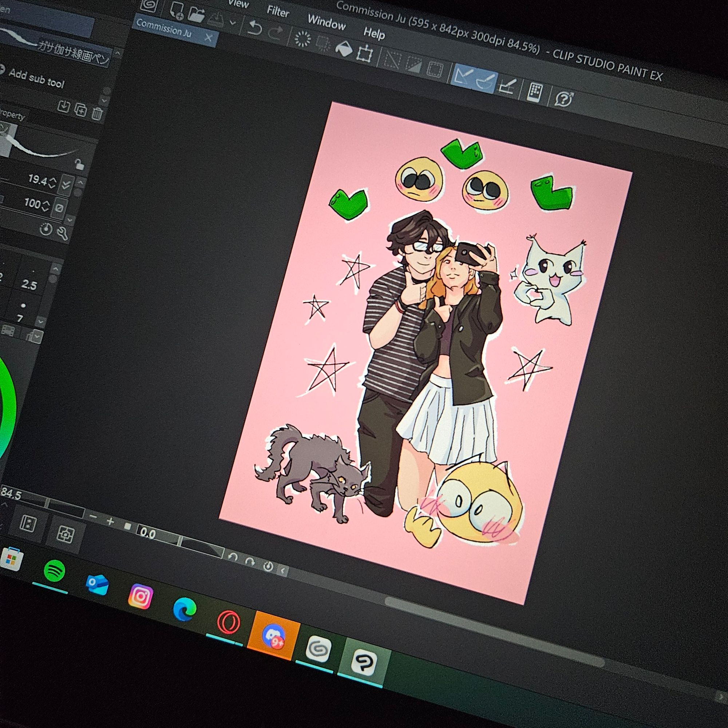Click the Clear (dotted circle) icon
728x728 pixels.
pyautogui.click(x=302, y=39)
